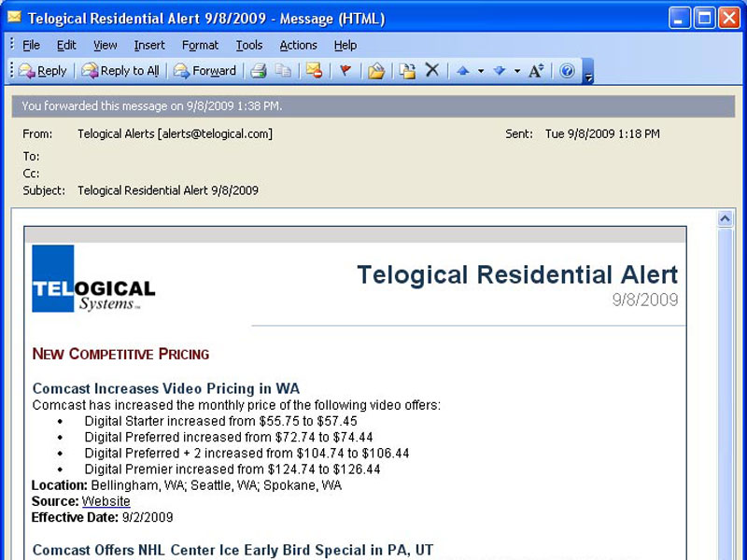
Task: Maximize the message window
Action: 704,19
